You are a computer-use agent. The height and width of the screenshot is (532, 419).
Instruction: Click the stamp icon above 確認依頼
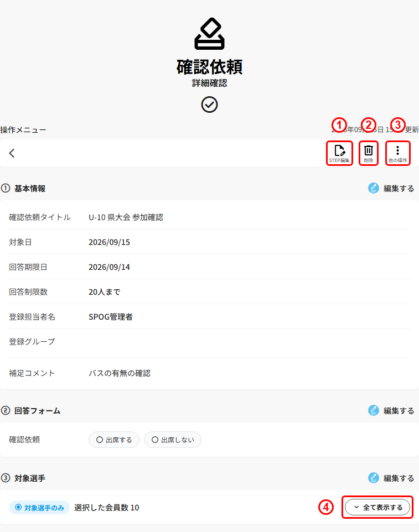pyautogui.click(x=209, y=34)
